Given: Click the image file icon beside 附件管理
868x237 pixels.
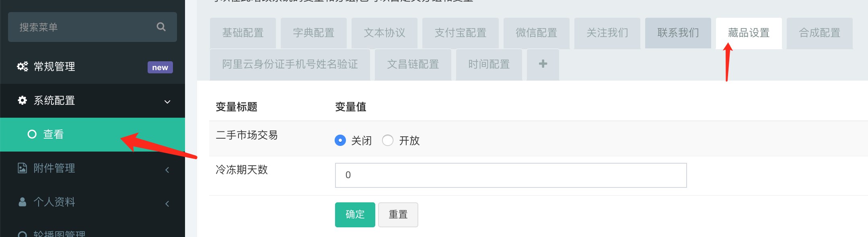Looking at the screenshot, I should click(x=23, y=168).
